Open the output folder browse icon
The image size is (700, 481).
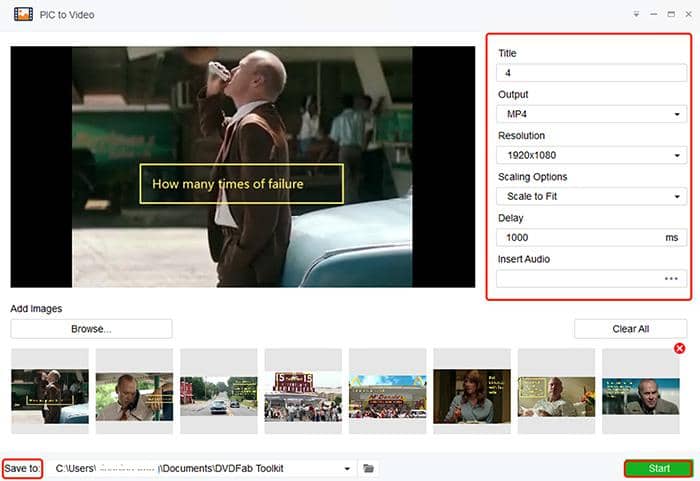point(368,468)
